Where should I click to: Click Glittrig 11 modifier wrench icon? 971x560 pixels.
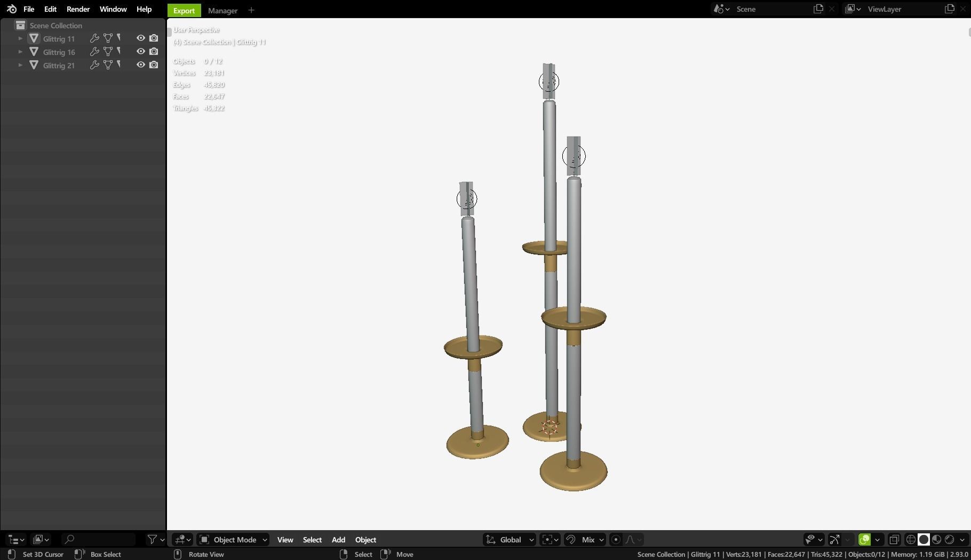[x=94, y=38]
